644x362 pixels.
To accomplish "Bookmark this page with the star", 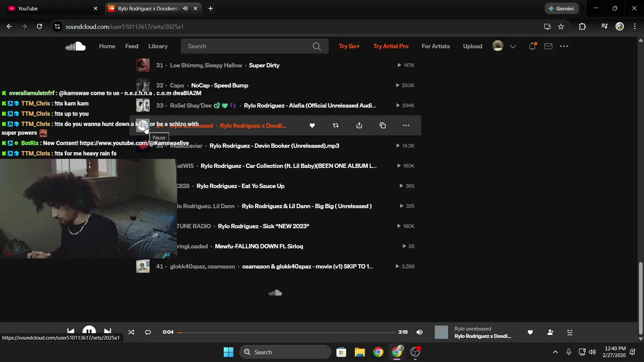I will tap(561, 27).
